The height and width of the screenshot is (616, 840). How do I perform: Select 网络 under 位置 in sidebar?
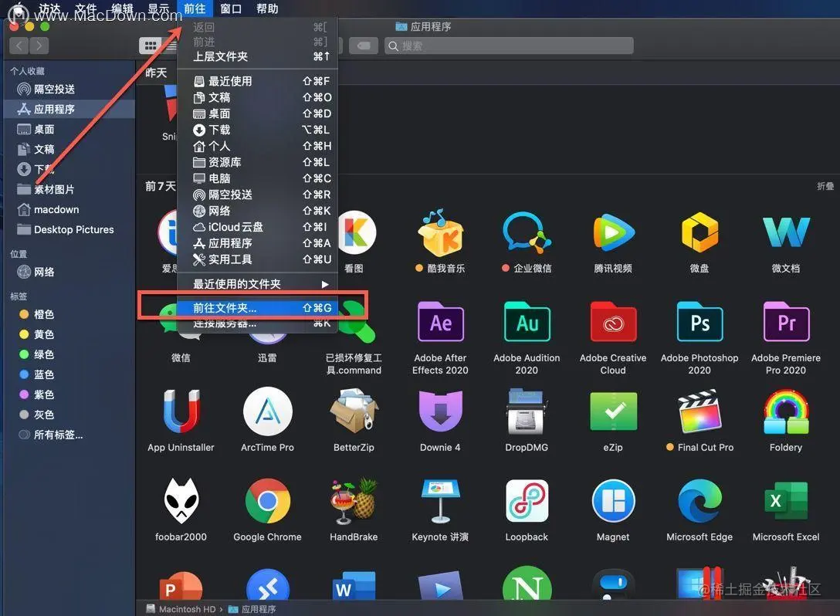(x=69, y=272)
